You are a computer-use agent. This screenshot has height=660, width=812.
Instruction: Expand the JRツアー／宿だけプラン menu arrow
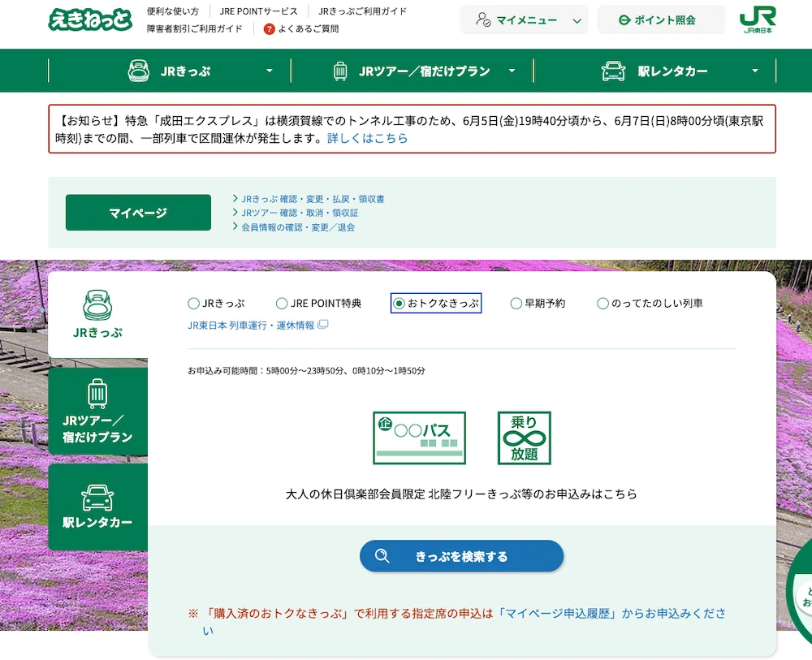[512, 71]
